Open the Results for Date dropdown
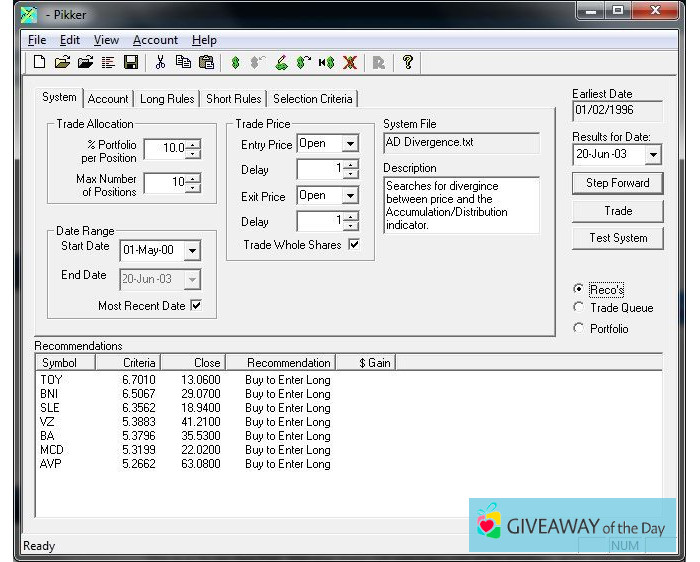The image size is (700, 562). pos(653,155)
